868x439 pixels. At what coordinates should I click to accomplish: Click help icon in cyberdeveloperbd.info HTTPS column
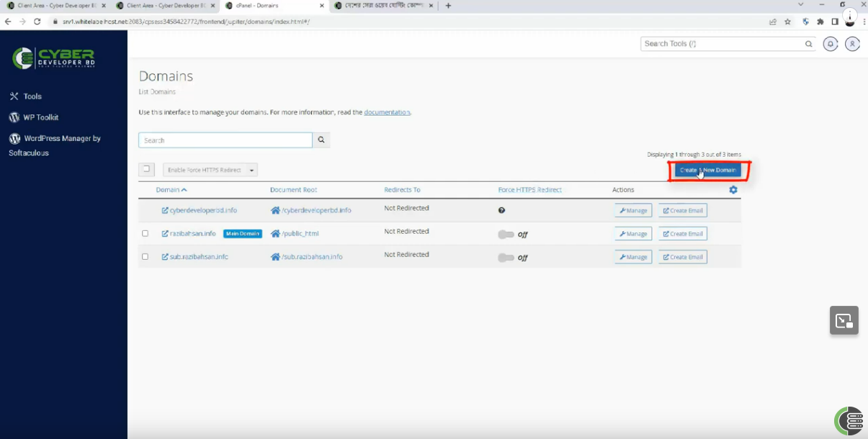[501, 210]
